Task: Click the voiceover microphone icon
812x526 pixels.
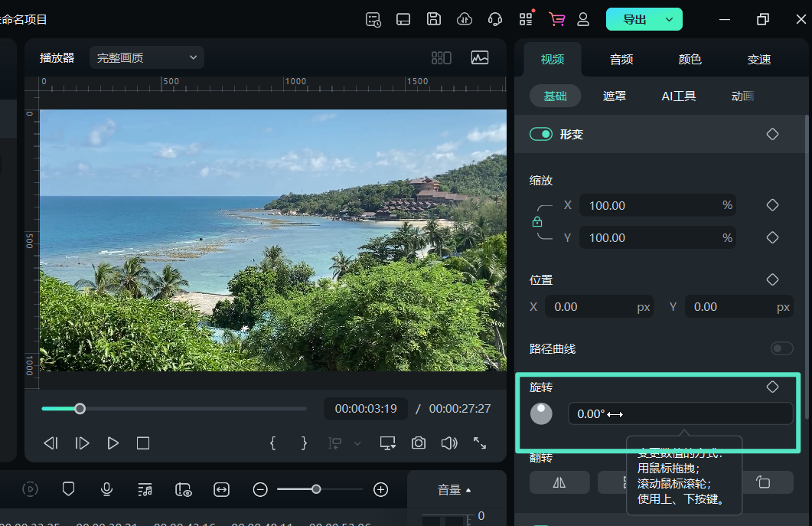Action: click(106, 489)
